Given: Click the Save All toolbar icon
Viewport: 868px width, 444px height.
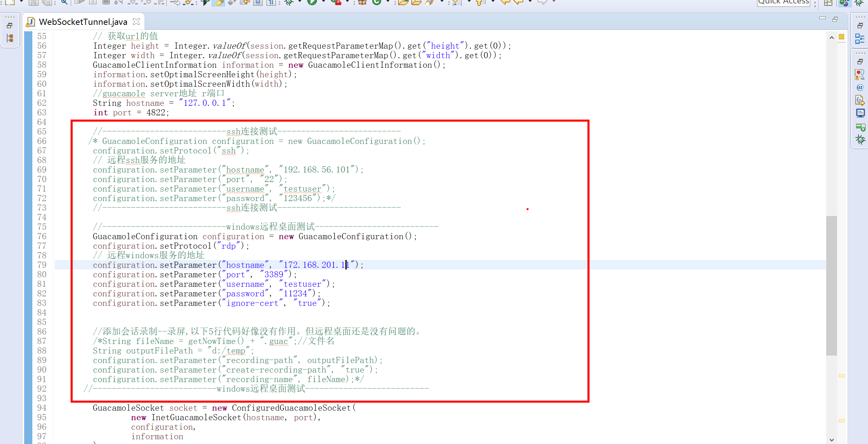Looking at the screenshot, I should click(48, 3).
